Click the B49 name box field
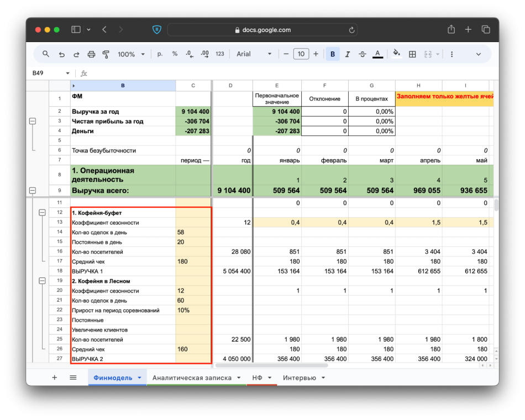 click(x=47, y=73)
